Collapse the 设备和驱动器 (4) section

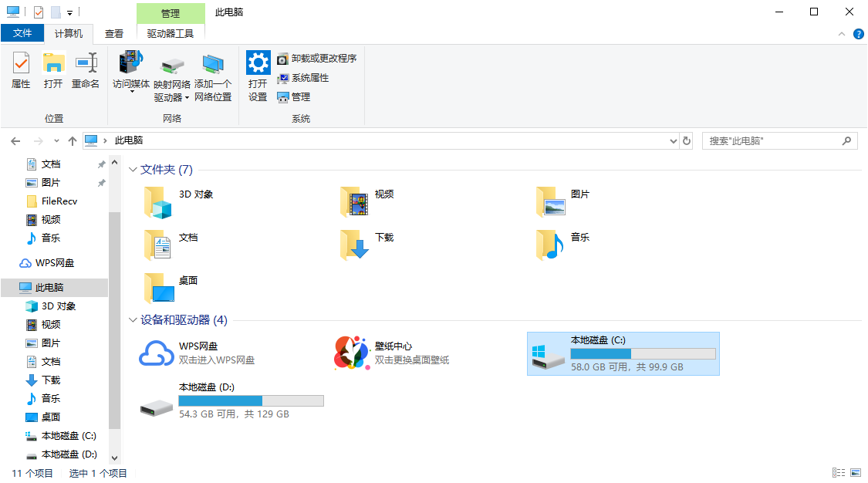[132, 319]
